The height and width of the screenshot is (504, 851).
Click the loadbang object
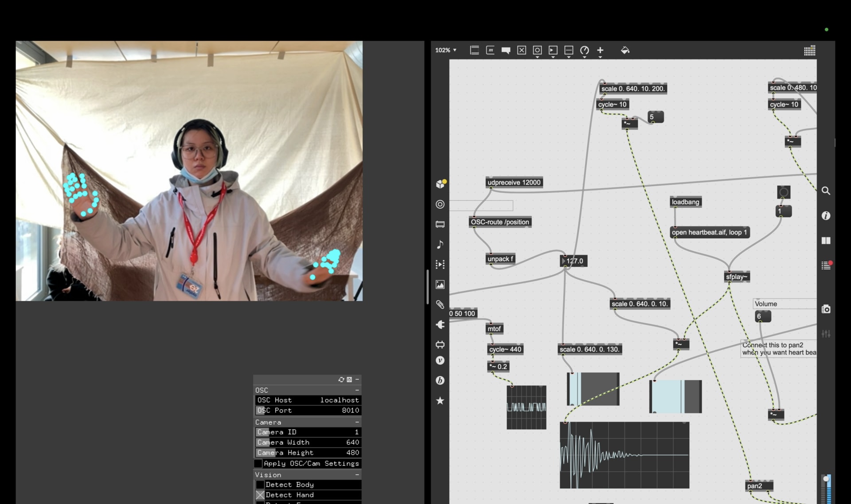tap(685, 202)
